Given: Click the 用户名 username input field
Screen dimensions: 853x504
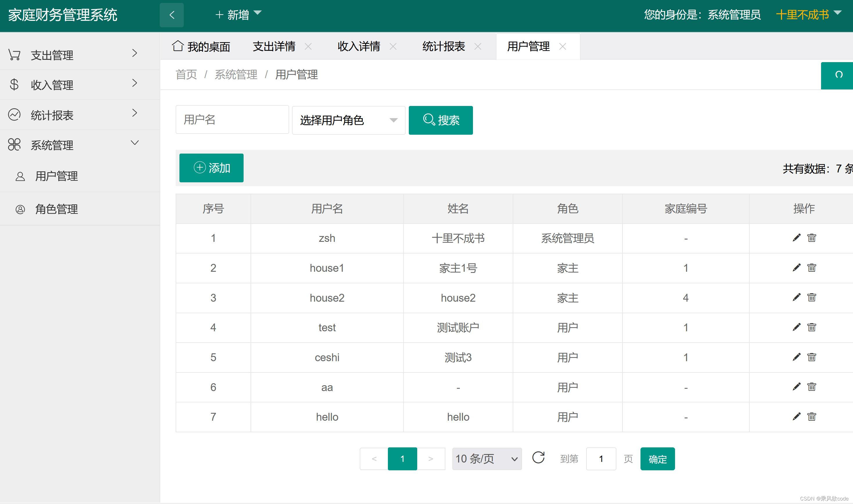Looking at the screenshot, I should click(232, 120).
